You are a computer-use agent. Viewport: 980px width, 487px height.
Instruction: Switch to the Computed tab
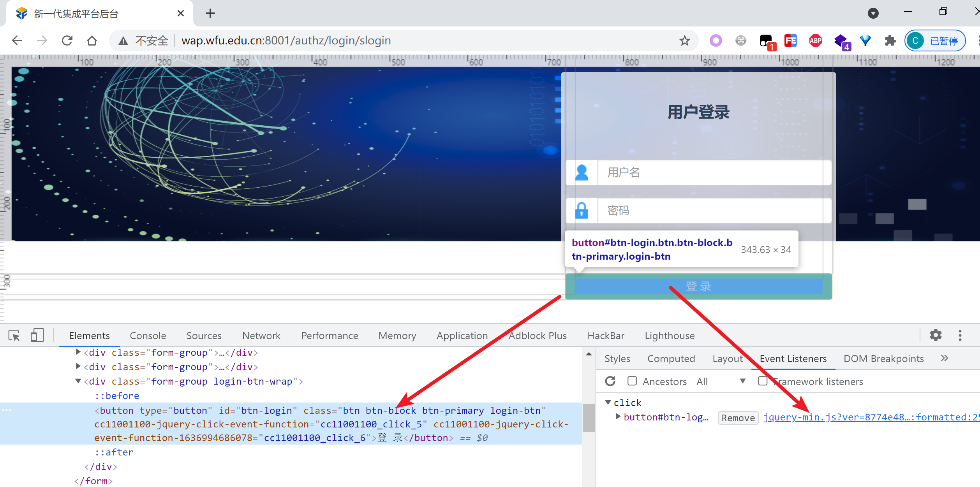[671, 359]
